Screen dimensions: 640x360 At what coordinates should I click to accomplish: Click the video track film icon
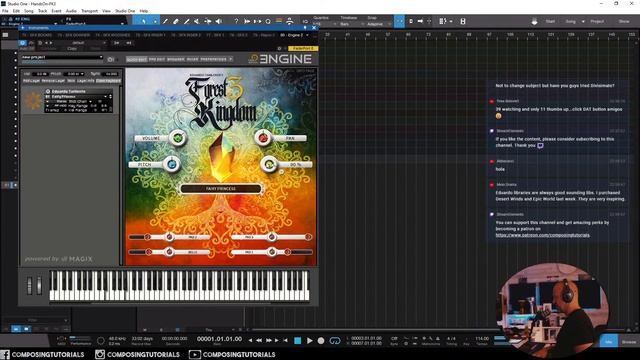tap(463, 21)
